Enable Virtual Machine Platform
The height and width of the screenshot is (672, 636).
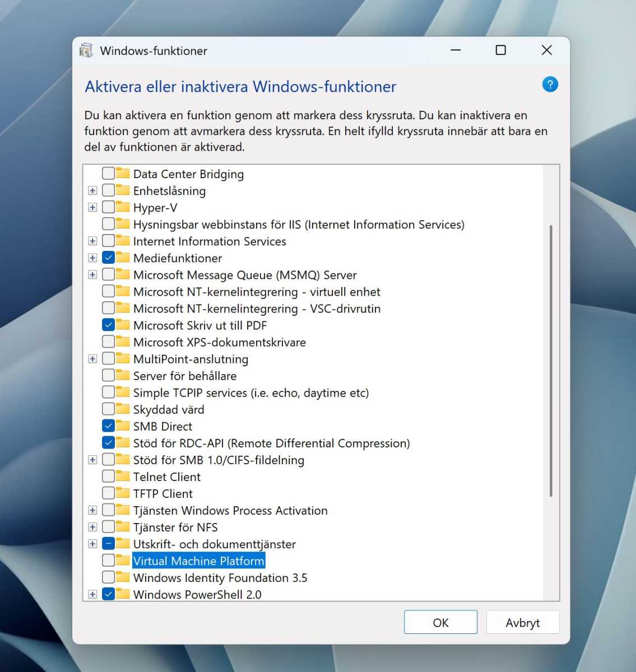(x=108, y=560)
